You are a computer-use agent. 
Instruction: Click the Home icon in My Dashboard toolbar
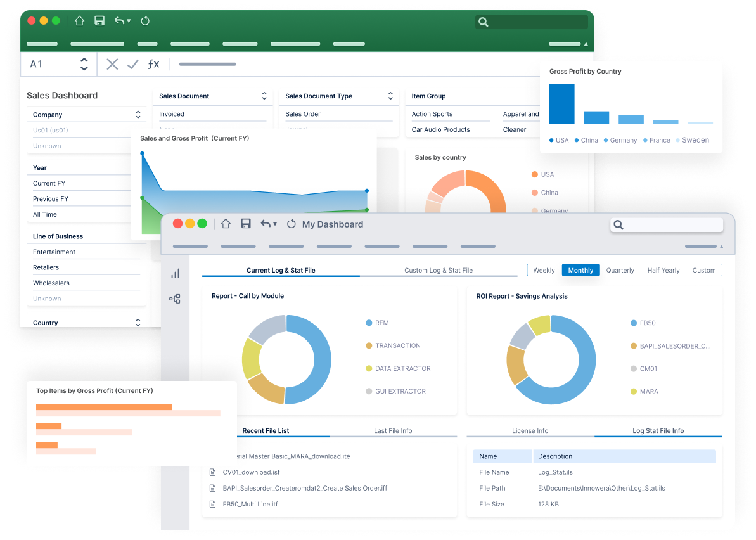(x=225, y=223)
